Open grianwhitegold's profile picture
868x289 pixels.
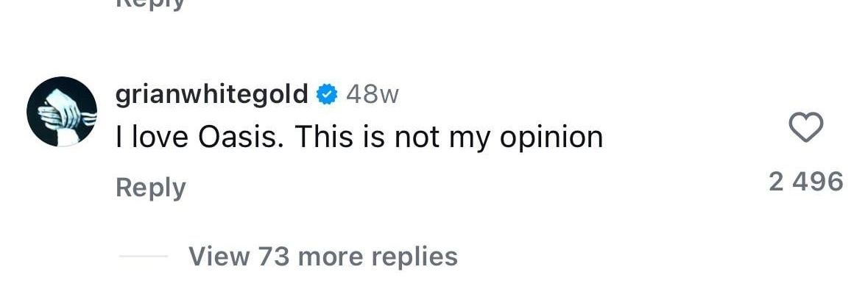pyautogui.click(x=62, y=112)
